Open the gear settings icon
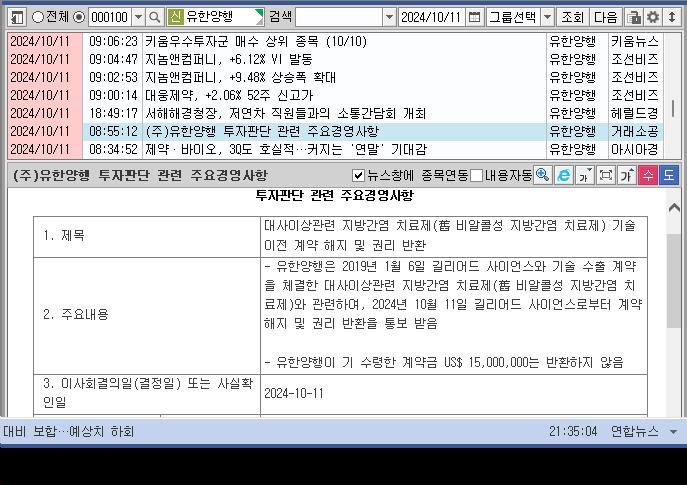This screenshot has width=687, height=485. [653, 18]
